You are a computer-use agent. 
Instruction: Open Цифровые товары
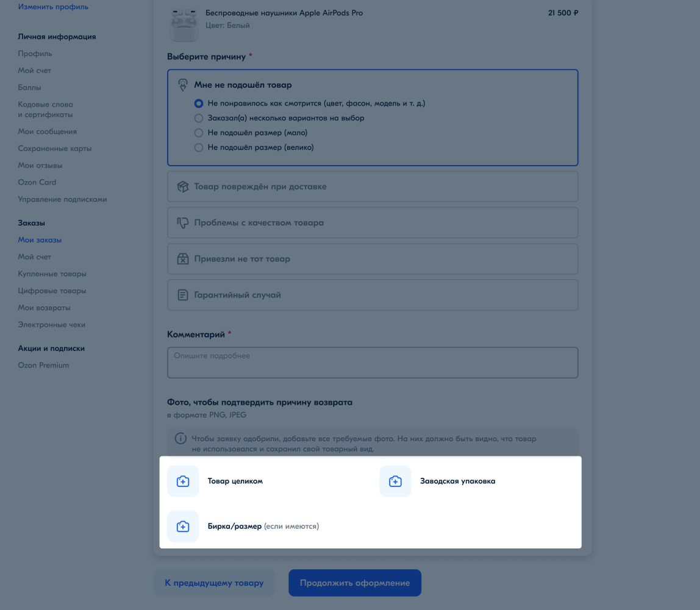(52, 291)
